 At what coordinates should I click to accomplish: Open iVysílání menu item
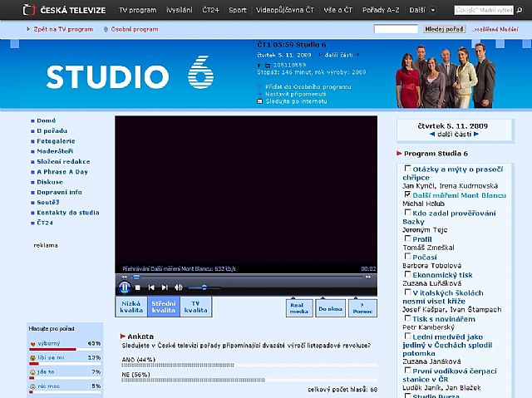coord(180,10)
